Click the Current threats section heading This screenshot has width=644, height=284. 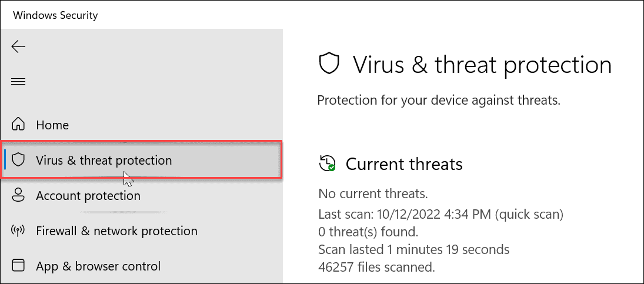click(404, 164)
